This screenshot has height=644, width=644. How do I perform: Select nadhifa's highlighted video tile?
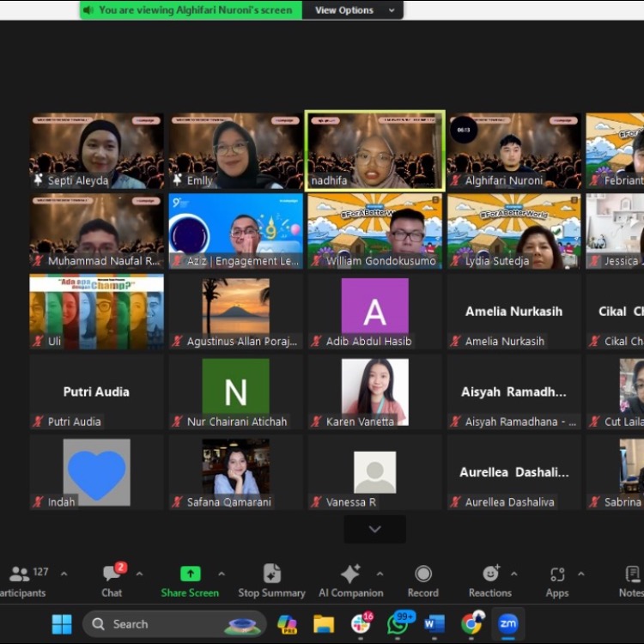point(375,151)
